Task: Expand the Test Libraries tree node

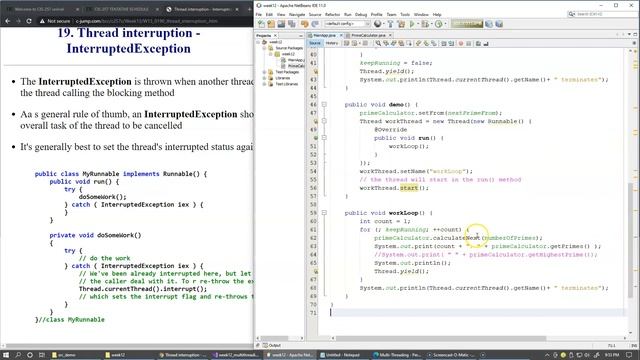Action: pos(264,84)
